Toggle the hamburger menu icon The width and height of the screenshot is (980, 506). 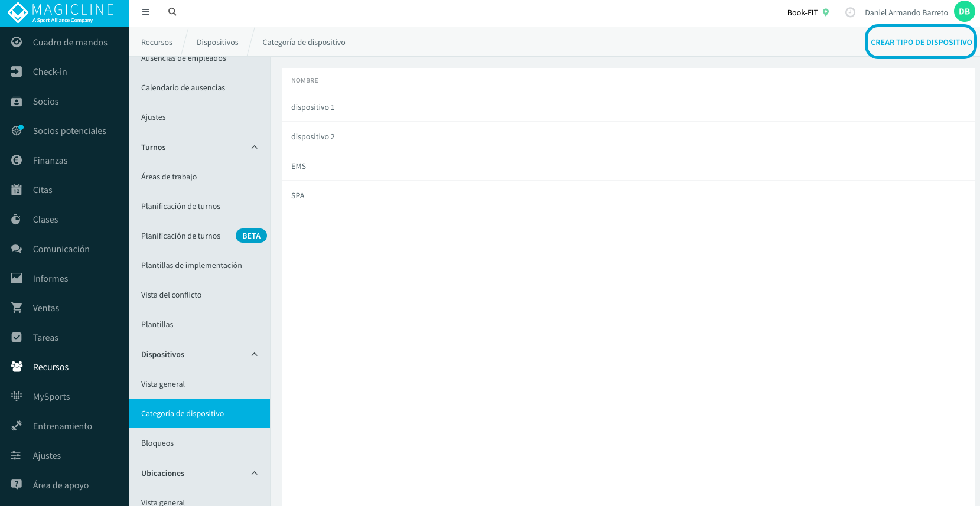pyautogui.click(x=146, y=12)
